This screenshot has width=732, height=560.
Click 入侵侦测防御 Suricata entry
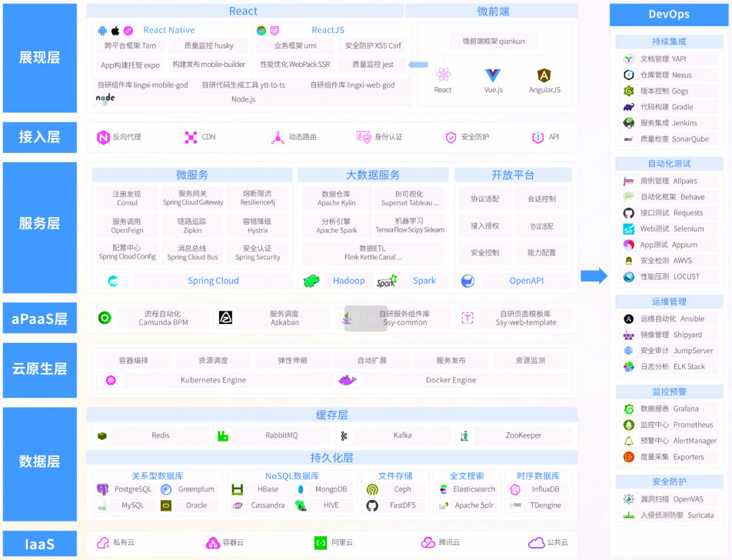pyautogui.click(x=669, y=515)
